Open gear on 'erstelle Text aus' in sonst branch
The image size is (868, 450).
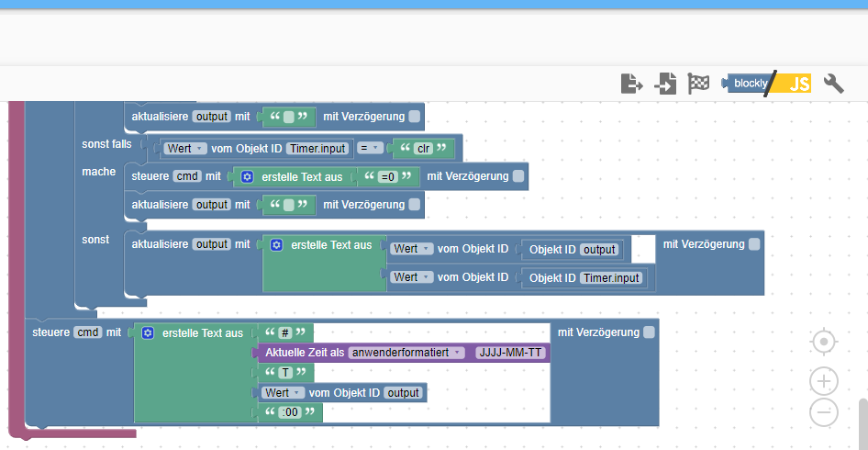pos(277,244)
